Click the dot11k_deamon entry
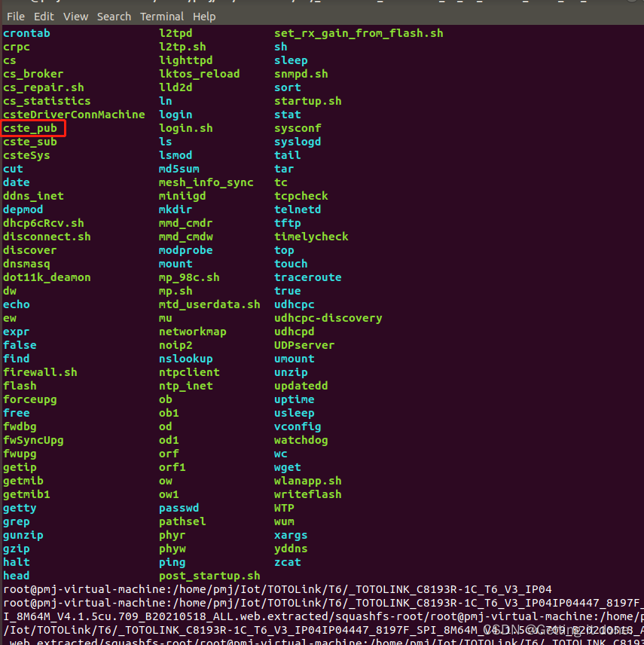The width and height of the screenshot is (644, 645). [47, 277]
